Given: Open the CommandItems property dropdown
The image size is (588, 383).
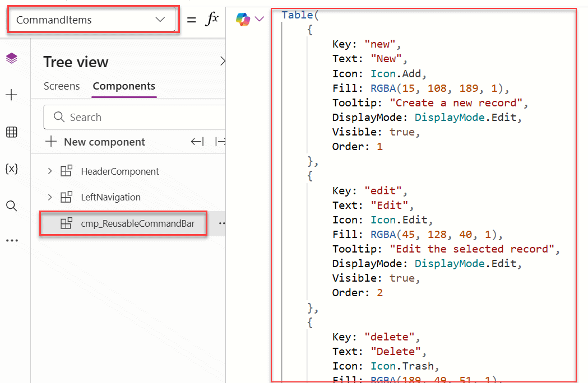Looking at the screenshot, I should click(x=92, y=20).
